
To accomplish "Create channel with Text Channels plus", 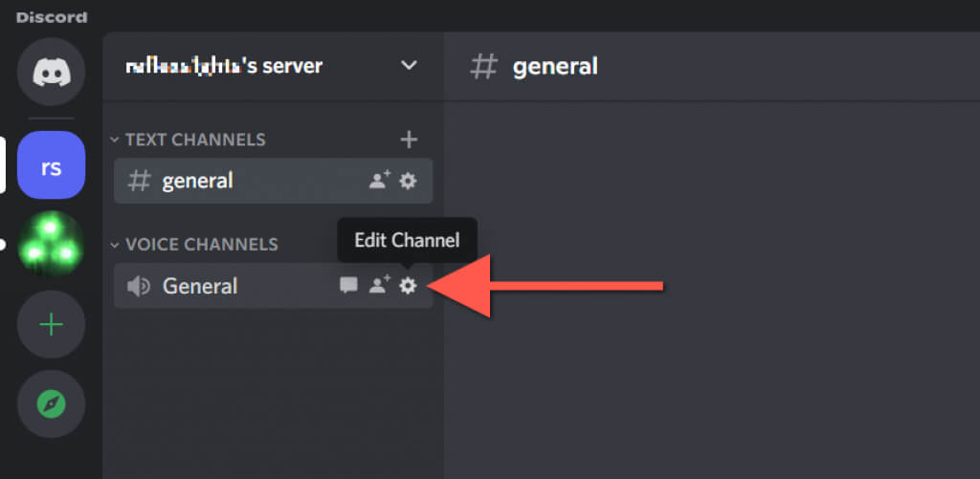I will [x=409, y=140].
